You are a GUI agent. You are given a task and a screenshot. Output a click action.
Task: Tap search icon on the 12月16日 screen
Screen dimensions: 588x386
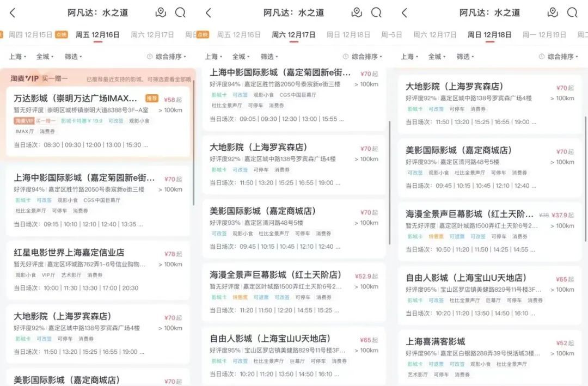pos(180,13)
